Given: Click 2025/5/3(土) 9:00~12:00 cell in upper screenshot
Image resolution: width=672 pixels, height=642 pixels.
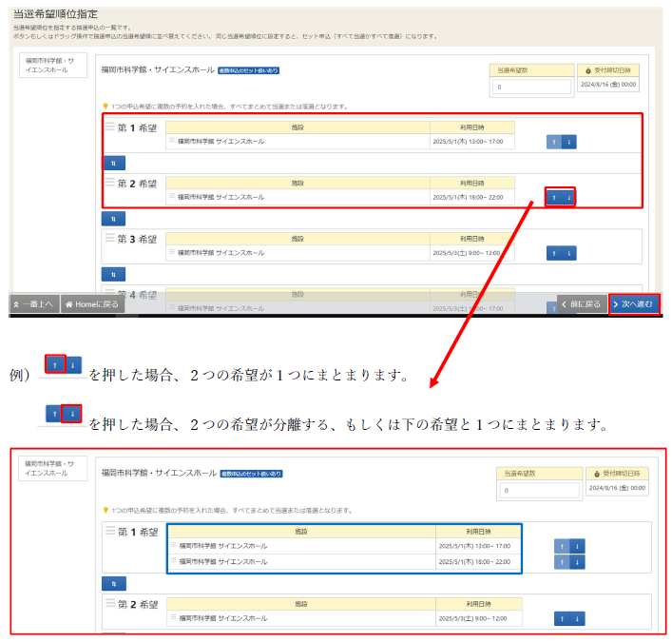Looking at the screenshot, I should click(x=472, y=253).
